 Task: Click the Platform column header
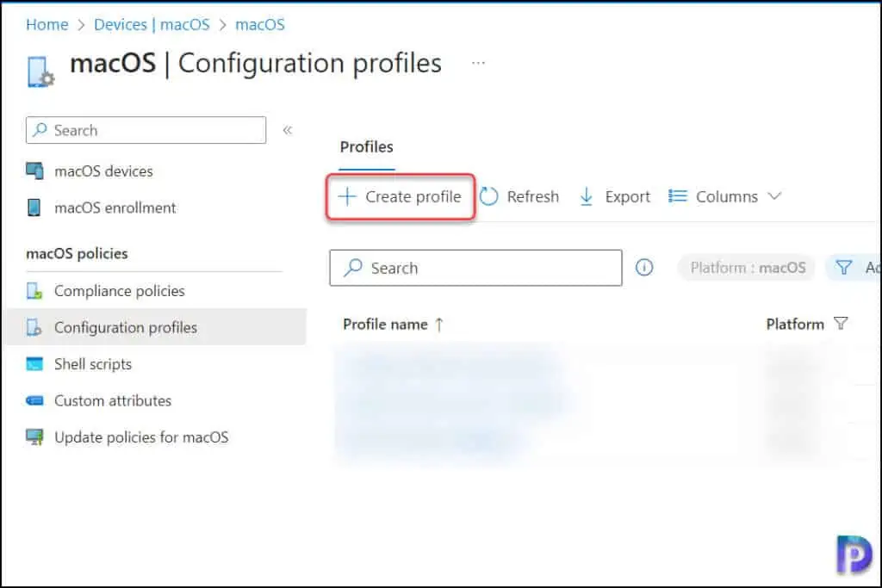(x=795, y=325)
